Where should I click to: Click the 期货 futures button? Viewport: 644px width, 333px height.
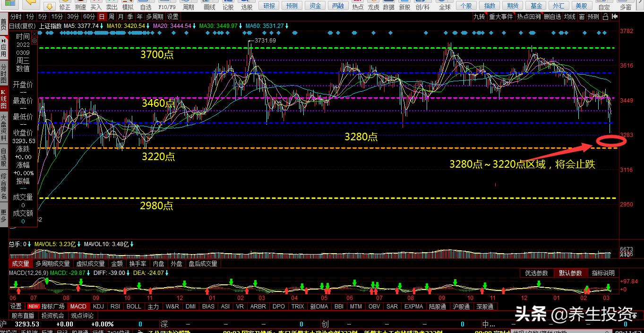click(513, 6)
